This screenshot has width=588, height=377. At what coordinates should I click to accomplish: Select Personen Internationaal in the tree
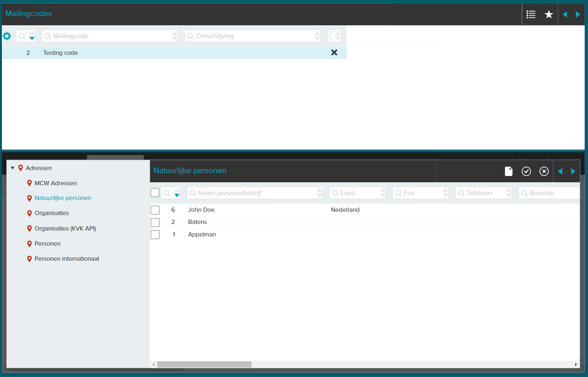tap(67, 259)
